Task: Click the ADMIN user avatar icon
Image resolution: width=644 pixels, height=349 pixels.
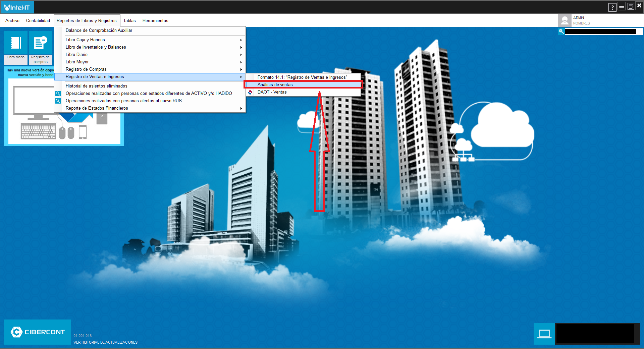Action: tap(565, 20)
